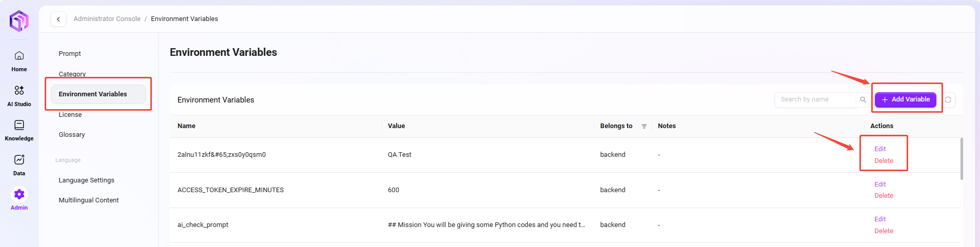Click the Search by name field
Screen dimensions: 980x247
815,99
